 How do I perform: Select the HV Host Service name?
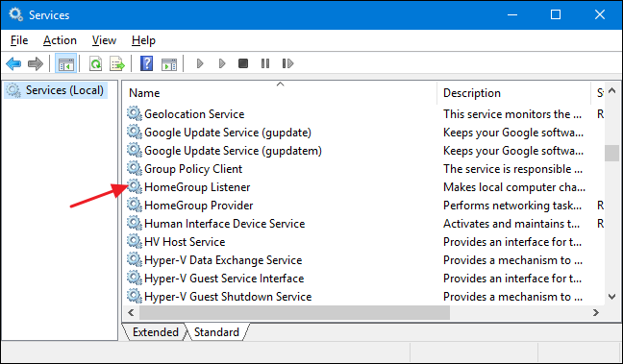pyautogui.click(x=185, y=242)
